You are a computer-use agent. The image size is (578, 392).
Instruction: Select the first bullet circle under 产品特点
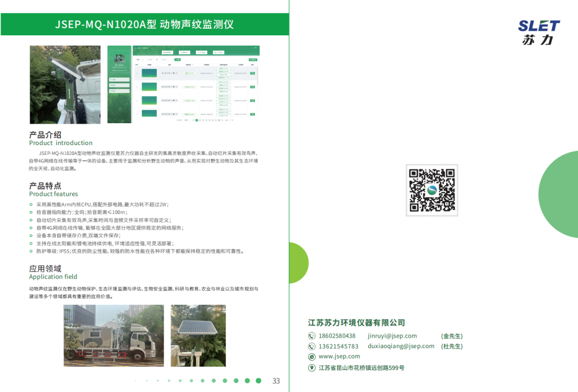[32, 205]
